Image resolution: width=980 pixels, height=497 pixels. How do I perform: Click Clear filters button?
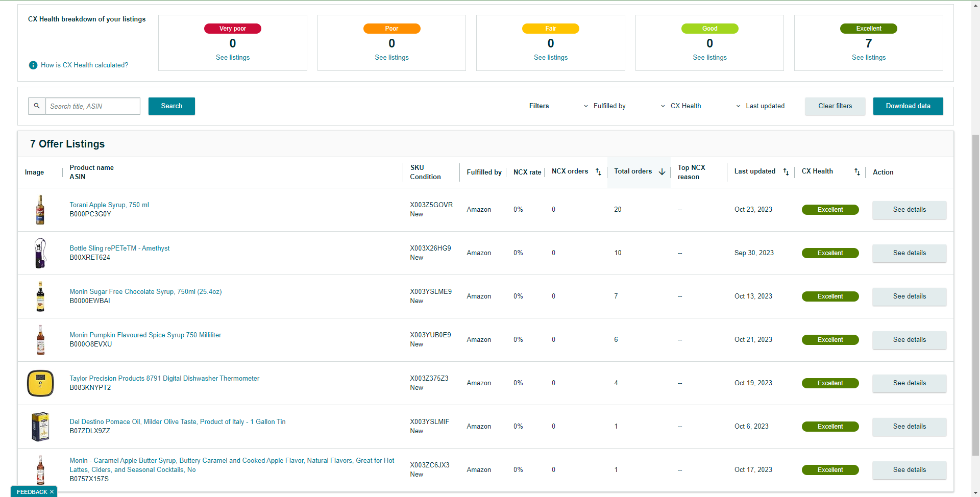click(x=835, y=106)
